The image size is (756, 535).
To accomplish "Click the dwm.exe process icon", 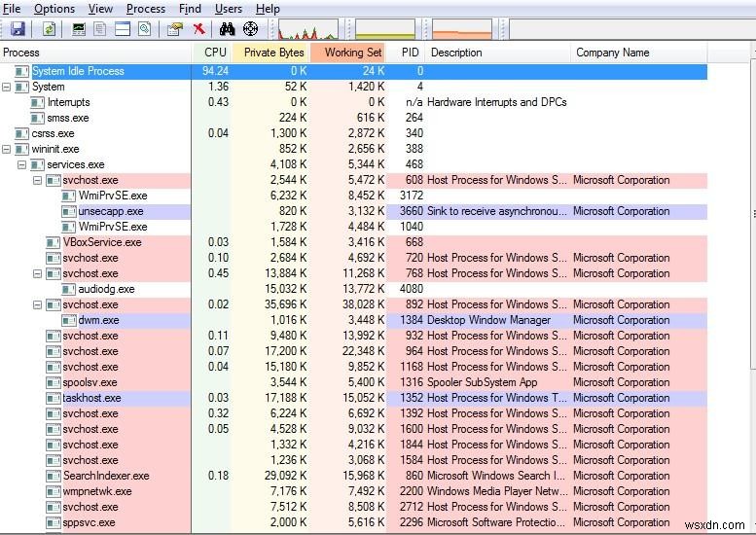I will point(69,321).
